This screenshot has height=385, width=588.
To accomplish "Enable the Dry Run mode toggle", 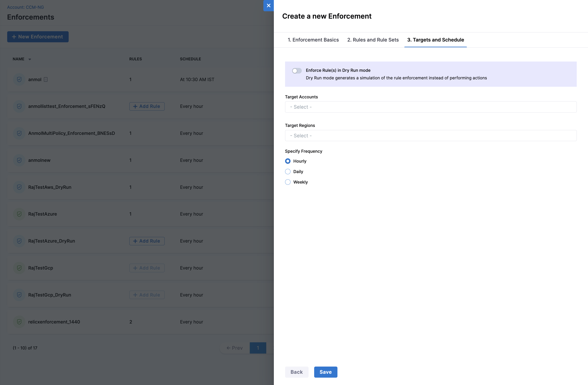I will pyautogui.click(x=297, y=71).
